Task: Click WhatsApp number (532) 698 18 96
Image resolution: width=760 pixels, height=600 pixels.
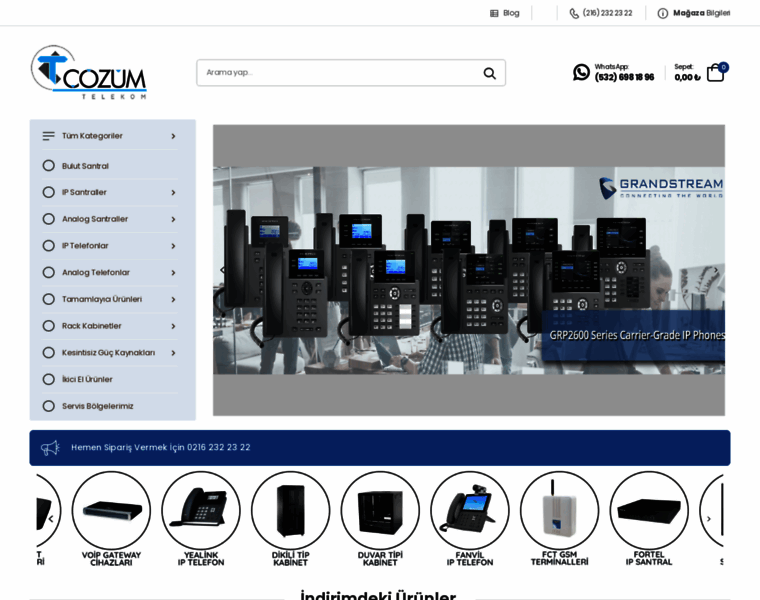Action: point(624,77)
